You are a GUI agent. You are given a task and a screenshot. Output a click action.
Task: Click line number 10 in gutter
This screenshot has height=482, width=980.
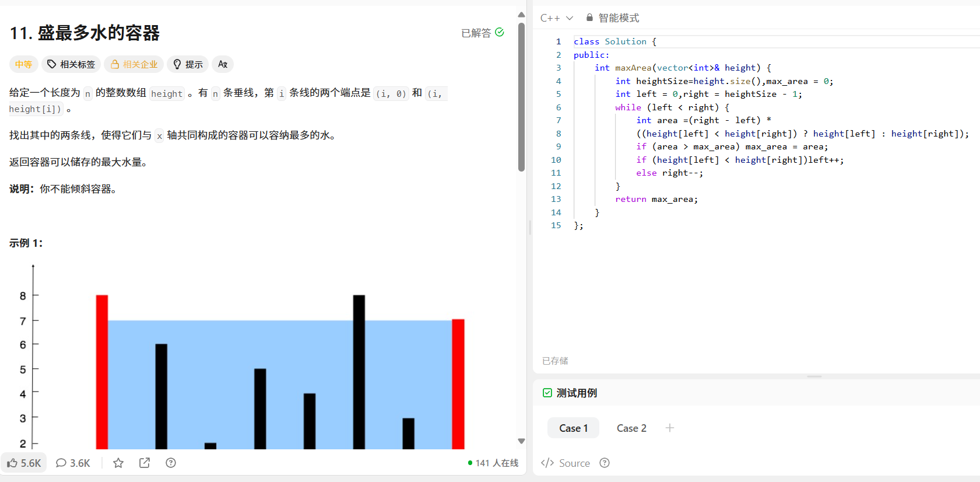tap(556, 160)
